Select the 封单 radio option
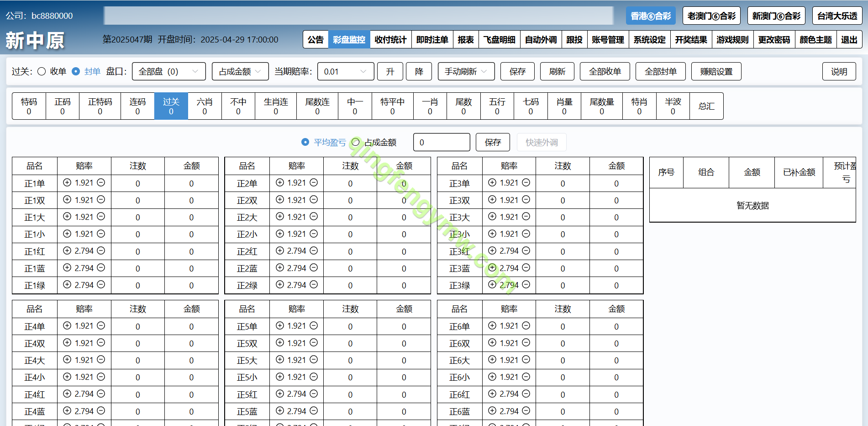 point(76,71)
